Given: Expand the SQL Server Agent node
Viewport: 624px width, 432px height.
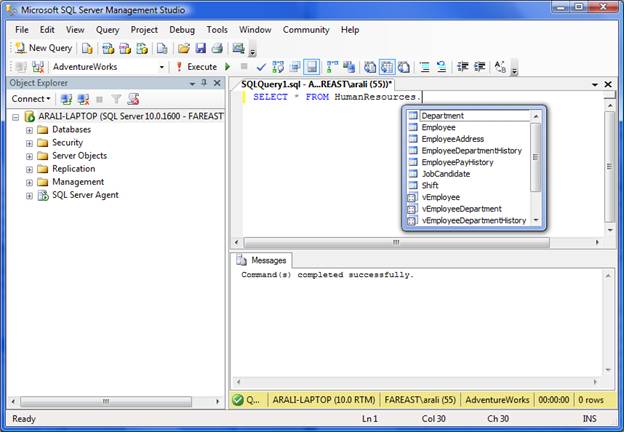Looking at the screenshot, I should tap(29, 196).
